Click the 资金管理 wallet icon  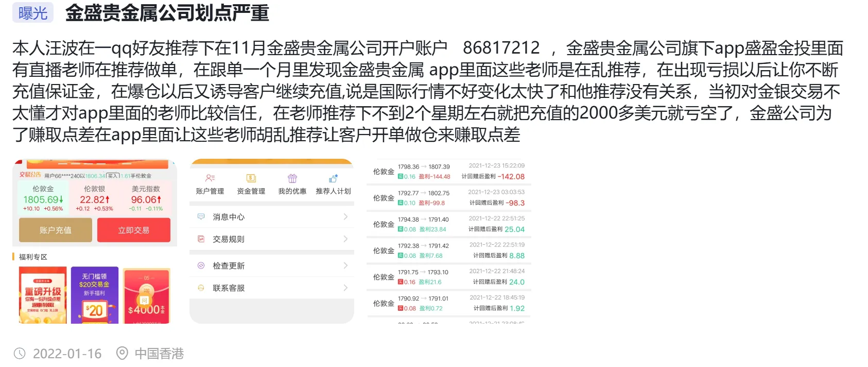pos(251,178)
